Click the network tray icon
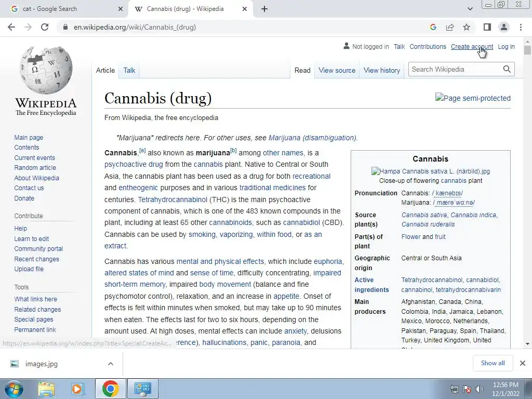532x399 pixels. coord(455,389)
